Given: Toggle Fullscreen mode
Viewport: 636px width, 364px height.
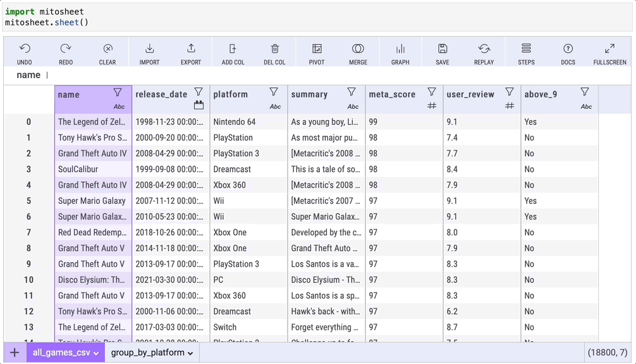Looking at the screenshot, I should tap(609, 49).
